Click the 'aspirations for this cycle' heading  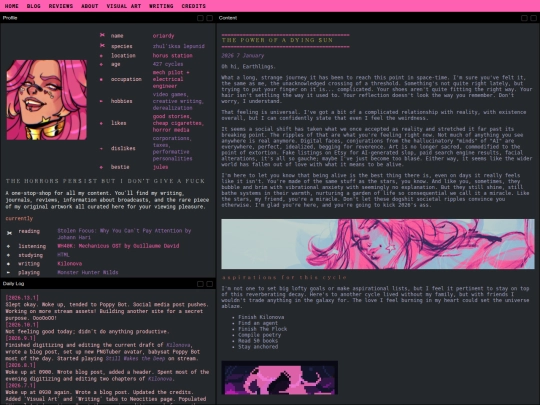pyautogui.click(x=284, y=277)
